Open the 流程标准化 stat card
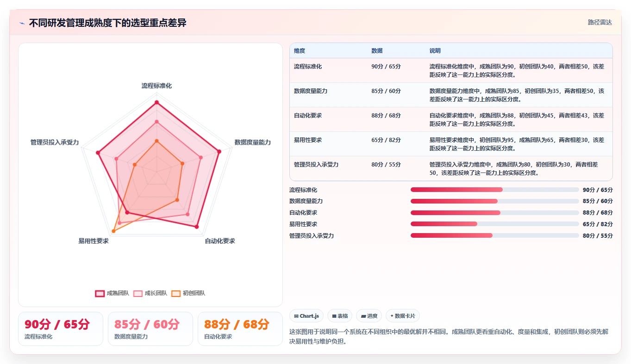The height and width of the screenshot is (364, 631). point(61,329)
